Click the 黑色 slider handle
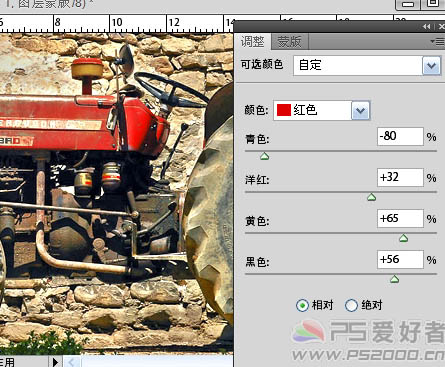The height and width of the screenshot is (367, 445). (x=394, y=279)
